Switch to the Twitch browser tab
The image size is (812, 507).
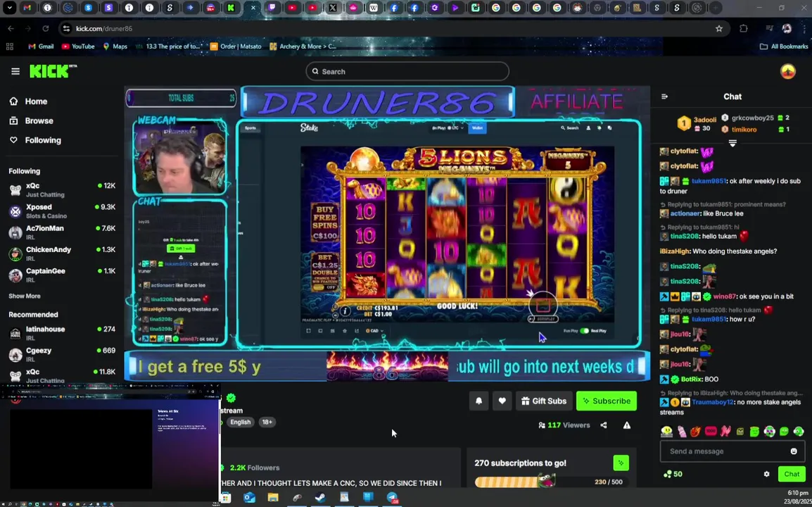(x=272, y=8)
